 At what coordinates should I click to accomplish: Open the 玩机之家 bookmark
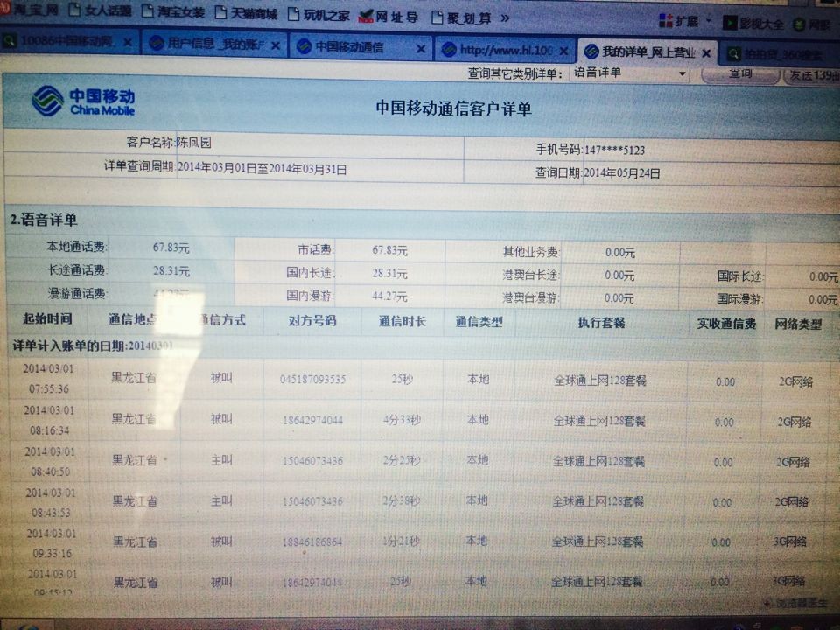318,15
